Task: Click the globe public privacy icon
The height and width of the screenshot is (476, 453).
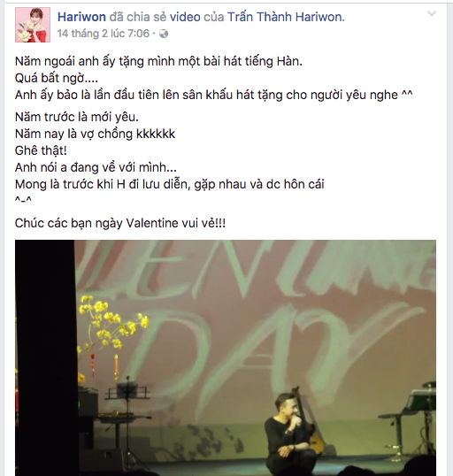Action: point(164,34)
